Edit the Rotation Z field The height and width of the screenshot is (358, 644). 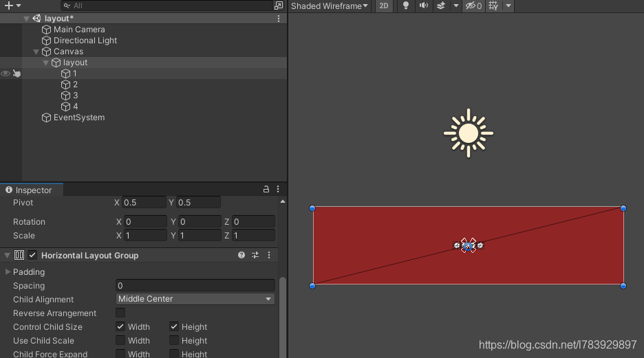pos(253,222)
